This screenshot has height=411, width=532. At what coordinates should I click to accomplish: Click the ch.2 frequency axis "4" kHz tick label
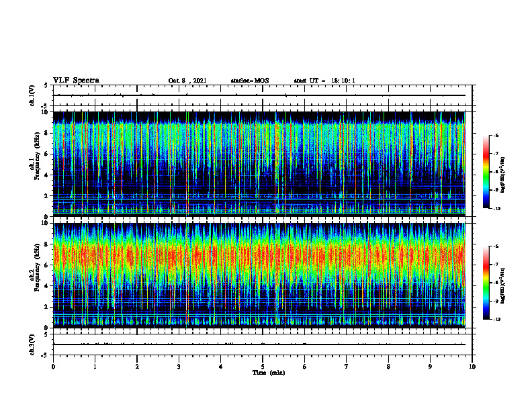pyautogui.click(x=46, y=286)
